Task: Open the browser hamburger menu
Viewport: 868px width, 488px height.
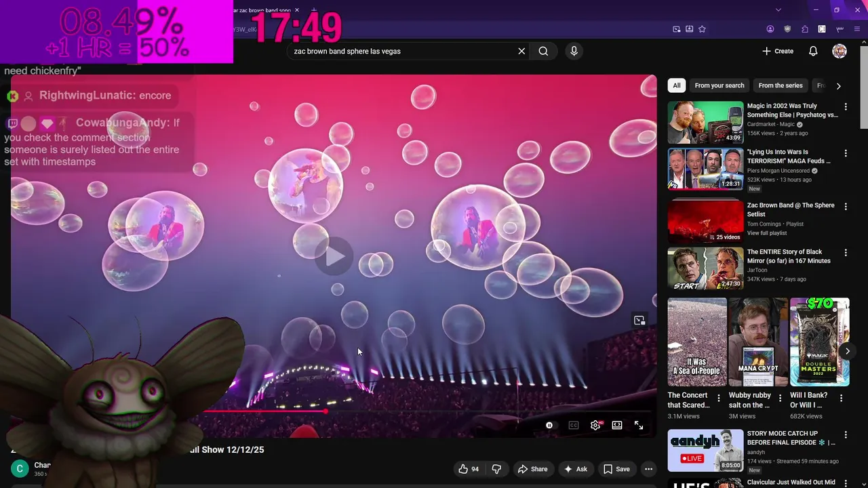Action: pos(857,29)
